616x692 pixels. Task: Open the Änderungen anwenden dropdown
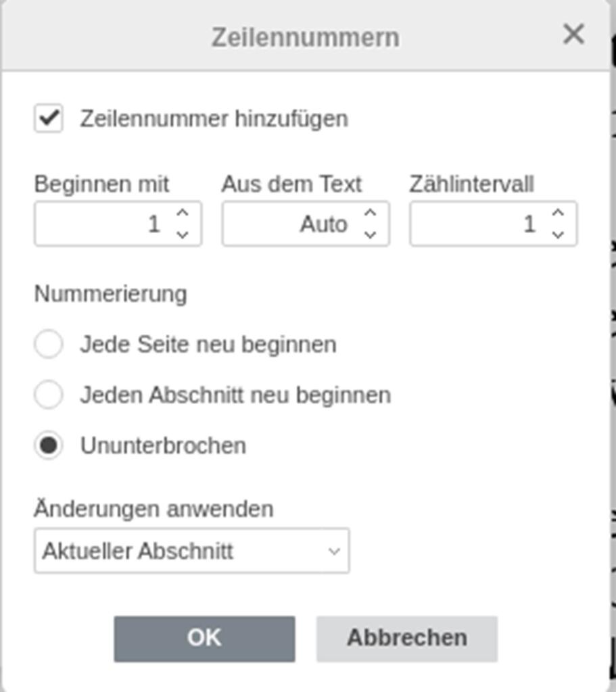[191, 551]
